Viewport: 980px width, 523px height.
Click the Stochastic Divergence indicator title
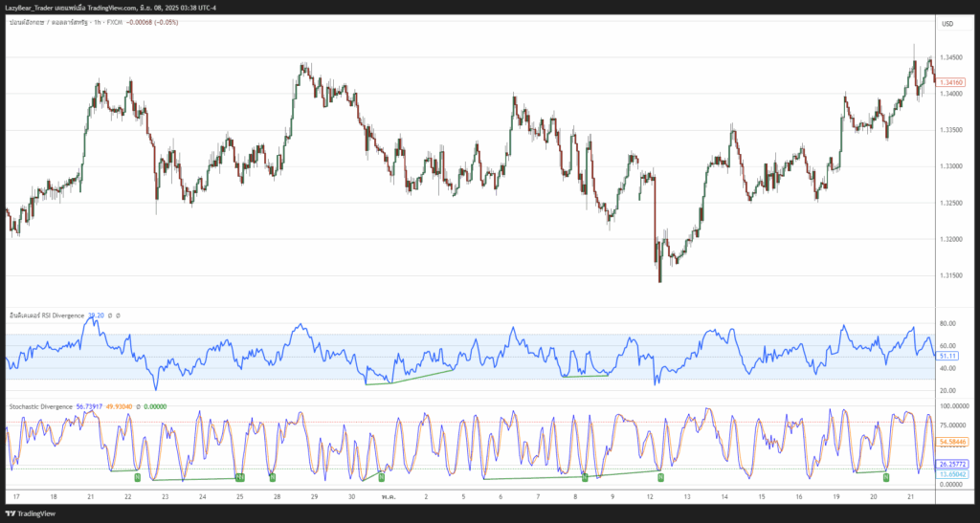[40, 406]
